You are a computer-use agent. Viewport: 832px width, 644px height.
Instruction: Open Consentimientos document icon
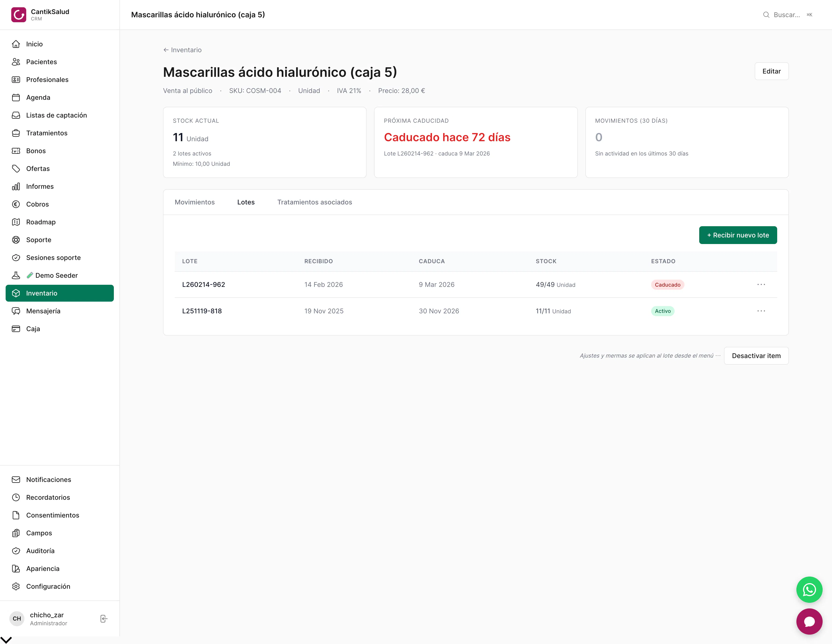16,515
